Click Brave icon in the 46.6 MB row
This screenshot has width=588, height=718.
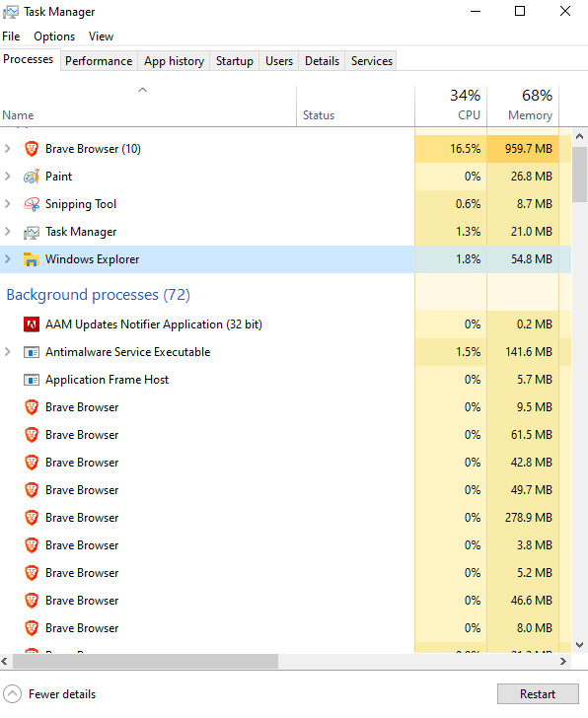pos(32,601)
